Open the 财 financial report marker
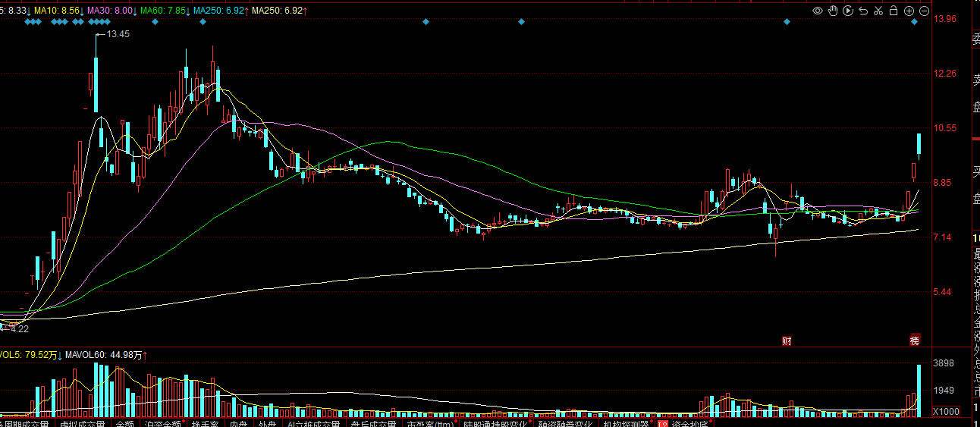Screen dimensions: 980x427 pos(787,341)
